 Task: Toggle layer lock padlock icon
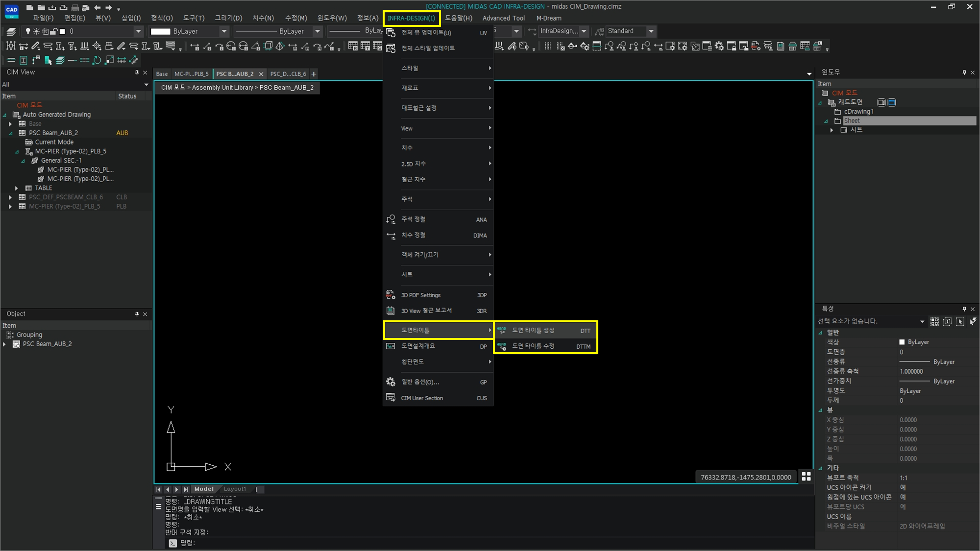pyautogui.click(x=53, y=31)
